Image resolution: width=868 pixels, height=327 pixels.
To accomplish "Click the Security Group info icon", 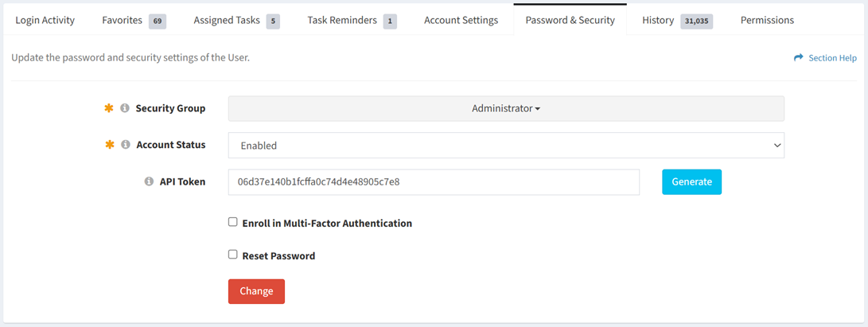I will point(125,108).
